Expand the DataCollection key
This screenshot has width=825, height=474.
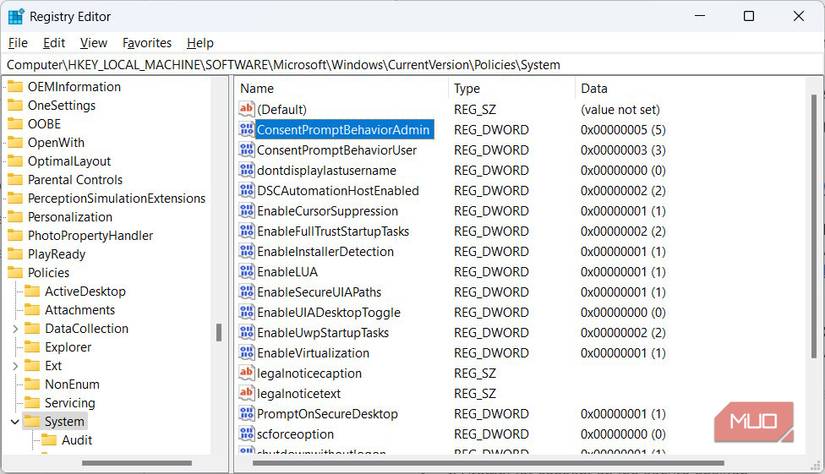click(15, 329)
